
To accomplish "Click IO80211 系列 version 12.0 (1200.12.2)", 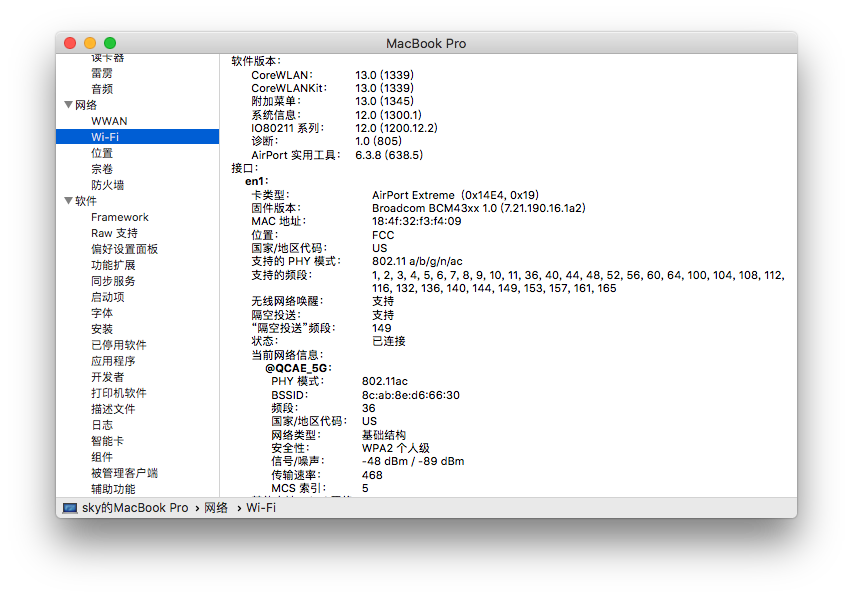I will [396, 128].
